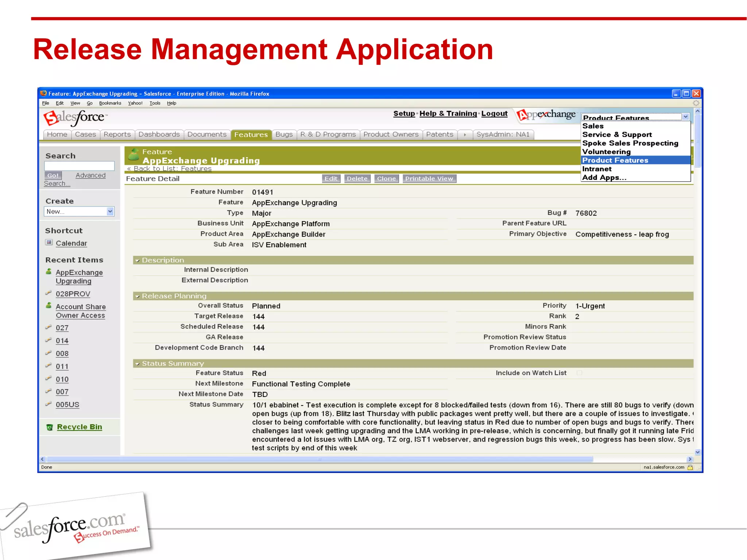Open the Product Features app dropdown arrow
Image resolution: width=747 pixels, height=560 pixels.
686,117
